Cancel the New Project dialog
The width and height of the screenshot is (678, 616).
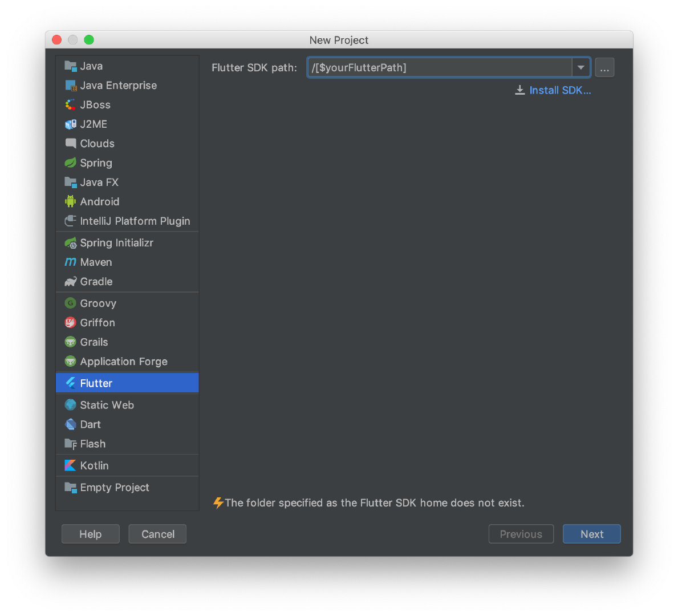point(157,534)
